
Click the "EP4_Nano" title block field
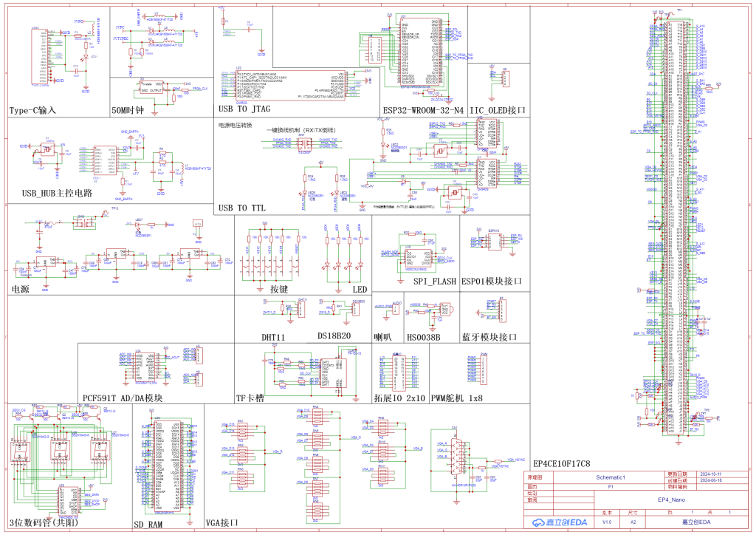pos(673,500)
